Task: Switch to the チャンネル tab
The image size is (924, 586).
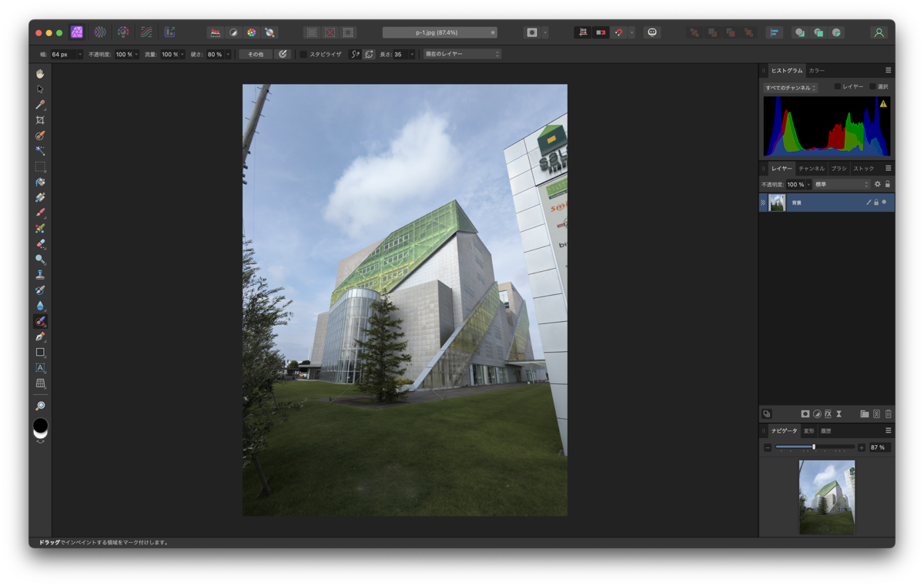Action: coord(812,168)
